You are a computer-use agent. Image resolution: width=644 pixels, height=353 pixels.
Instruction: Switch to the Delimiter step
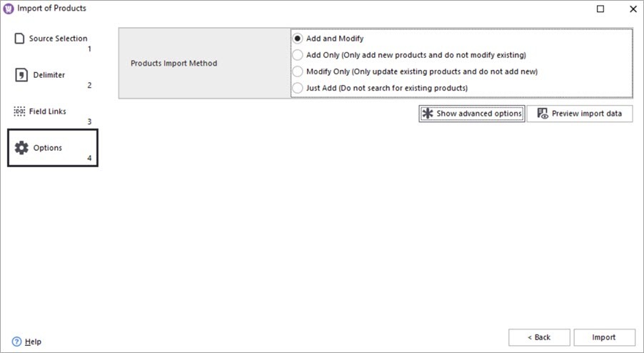pyautogui.click(x=49, y=75)
